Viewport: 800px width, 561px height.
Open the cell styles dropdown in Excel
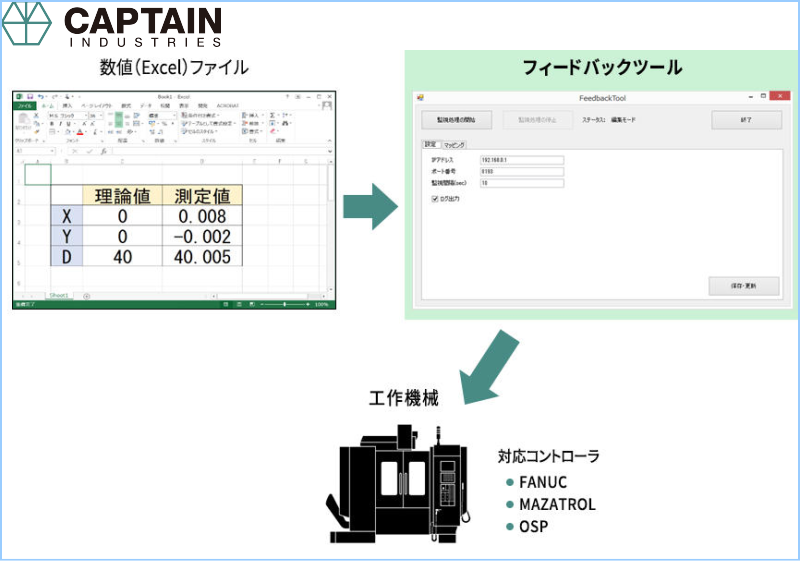(x=199, y=131)
